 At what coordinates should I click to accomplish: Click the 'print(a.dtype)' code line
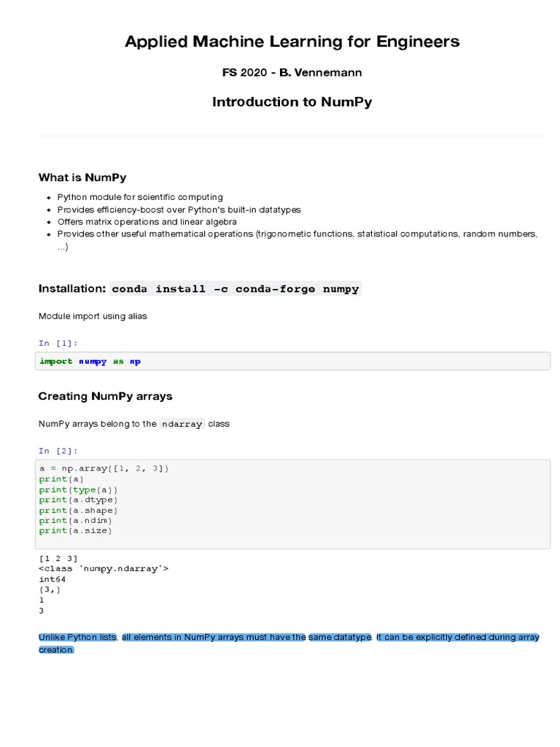pos(78,500)
